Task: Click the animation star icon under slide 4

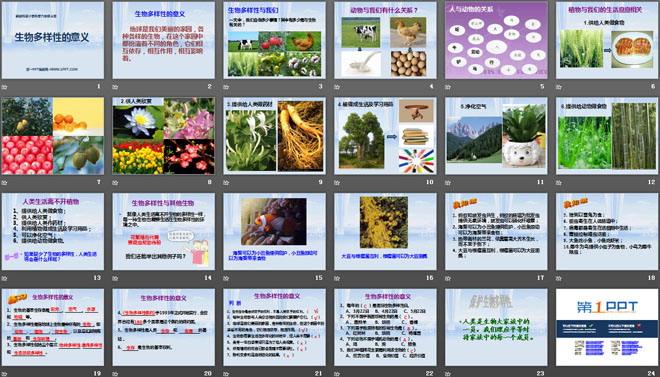Action: (337, 87)
